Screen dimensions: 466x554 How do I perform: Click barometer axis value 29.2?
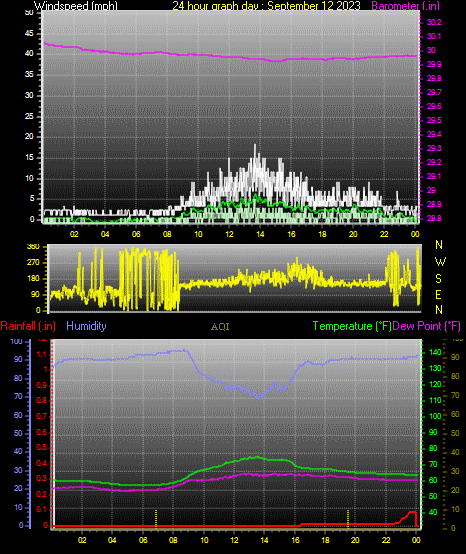(434, 162)
